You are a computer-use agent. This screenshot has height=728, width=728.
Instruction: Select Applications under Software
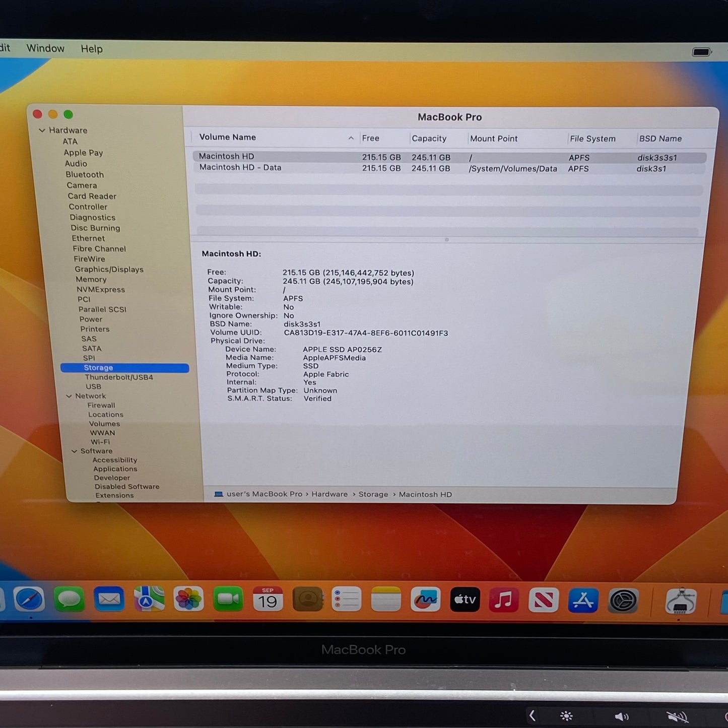coord(115,469)
